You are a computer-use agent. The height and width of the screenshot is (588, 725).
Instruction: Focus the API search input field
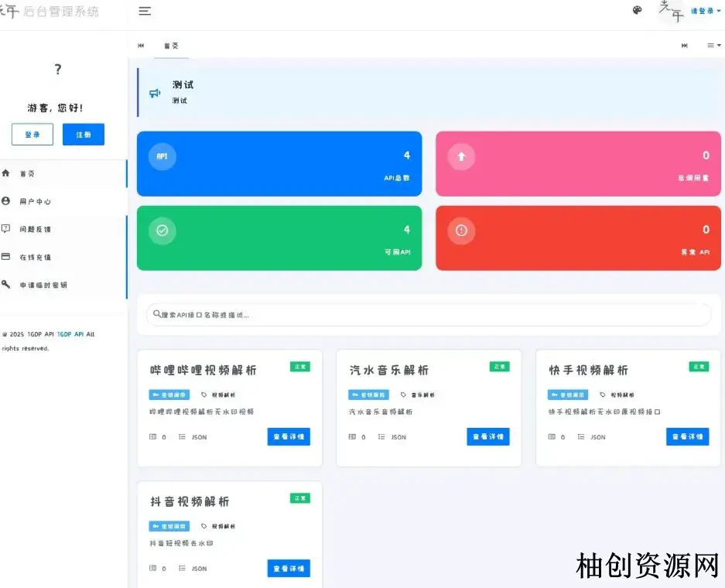tap(429, 315)
